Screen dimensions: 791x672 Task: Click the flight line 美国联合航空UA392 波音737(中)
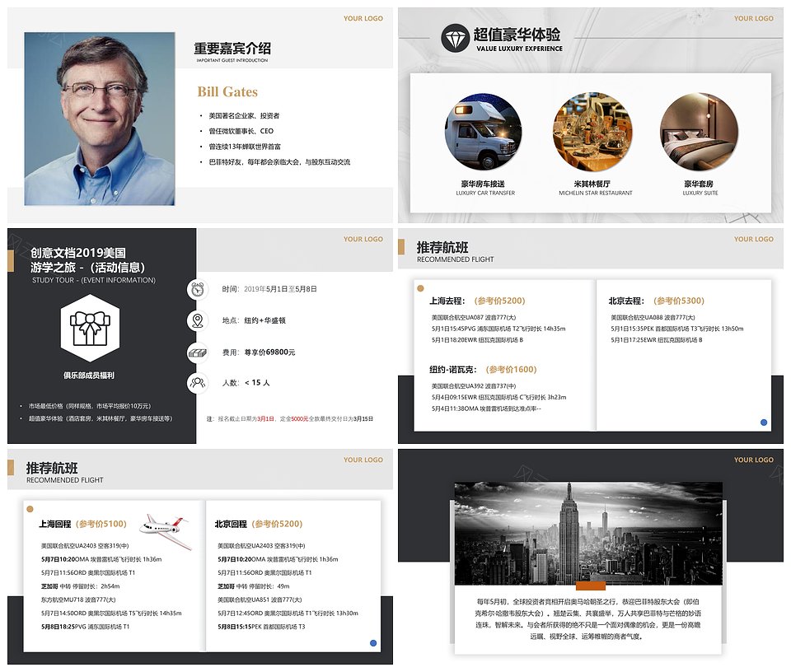474,386
